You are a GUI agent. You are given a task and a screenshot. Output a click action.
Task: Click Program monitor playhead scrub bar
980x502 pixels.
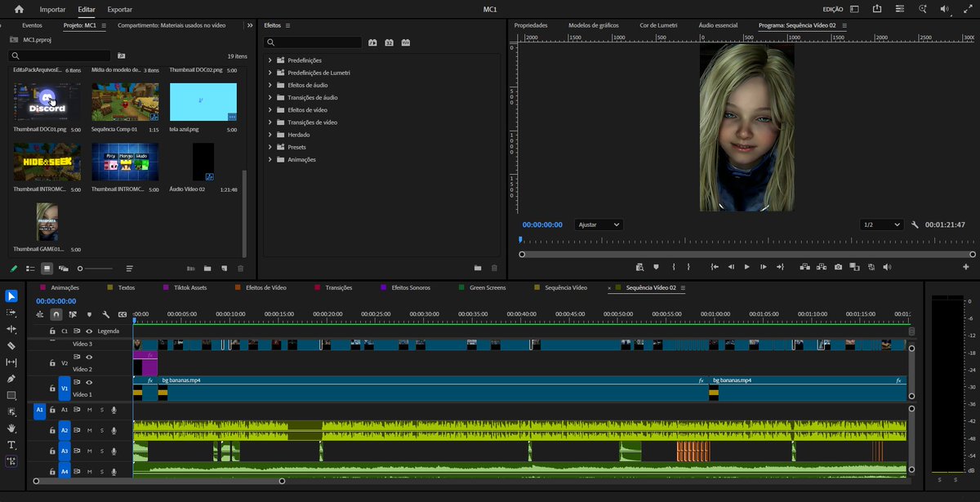pyautogui.click(x=746, y=241)
